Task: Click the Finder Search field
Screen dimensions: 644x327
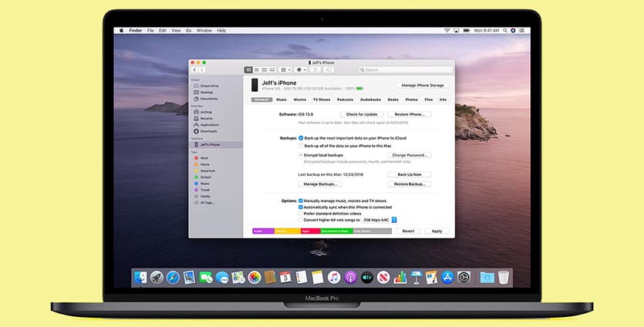Action: [x=406, y=70]
